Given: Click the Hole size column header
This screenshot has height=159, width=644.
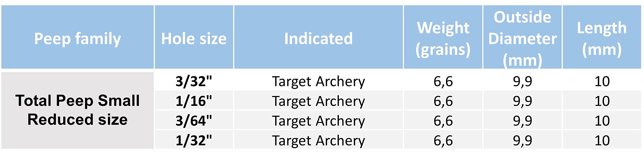Looking at the screenshot, I should coord(194,37).
